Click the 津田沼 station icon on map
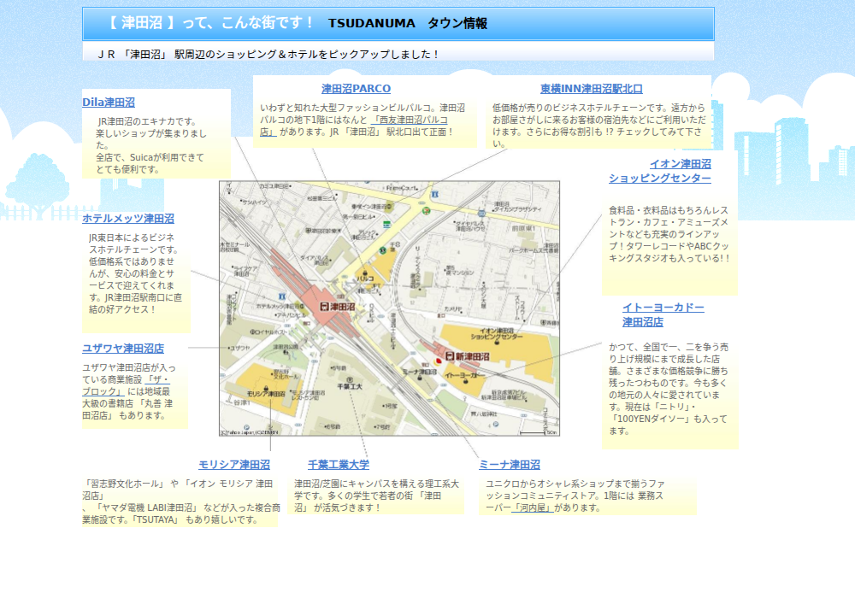This screenshot has width=855, height=616. [x=323, y=307]
